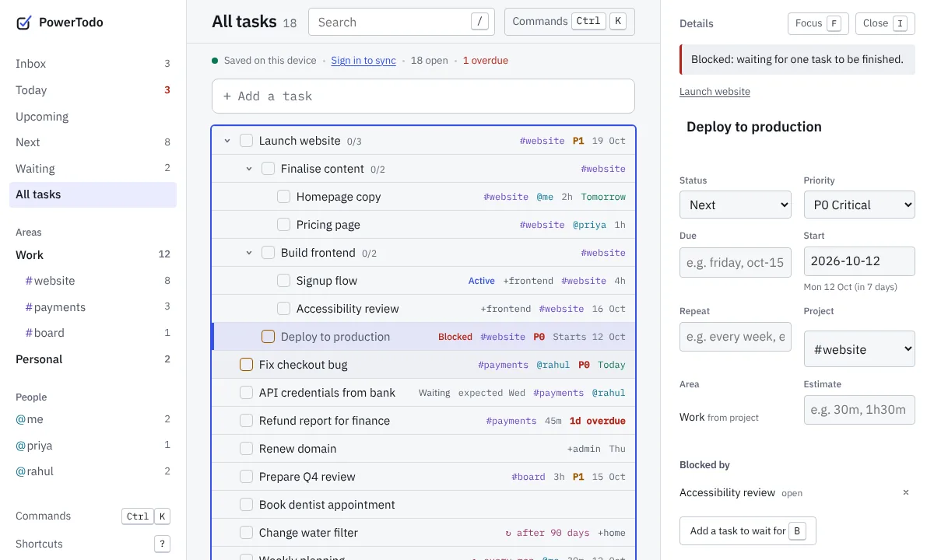Tick the Book dentist appointment checkbox
The width and height of the screenshot is (934, 560).
tap(247, 505)
